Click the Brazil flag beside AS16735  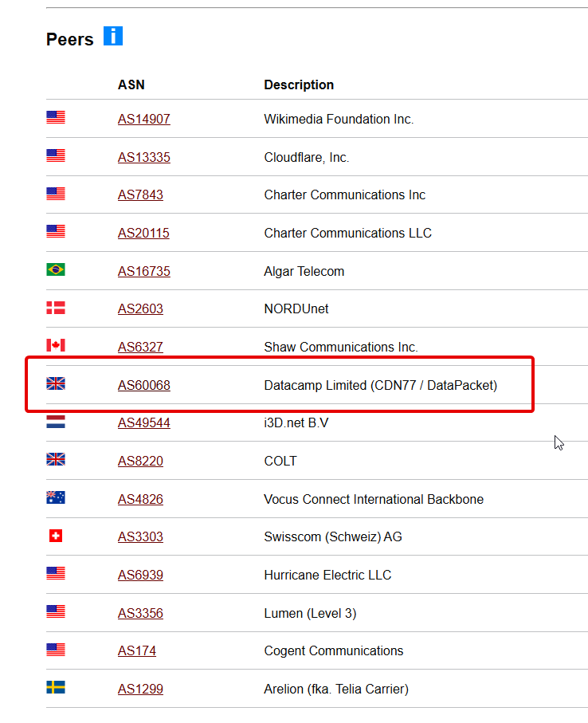(56, 269)
